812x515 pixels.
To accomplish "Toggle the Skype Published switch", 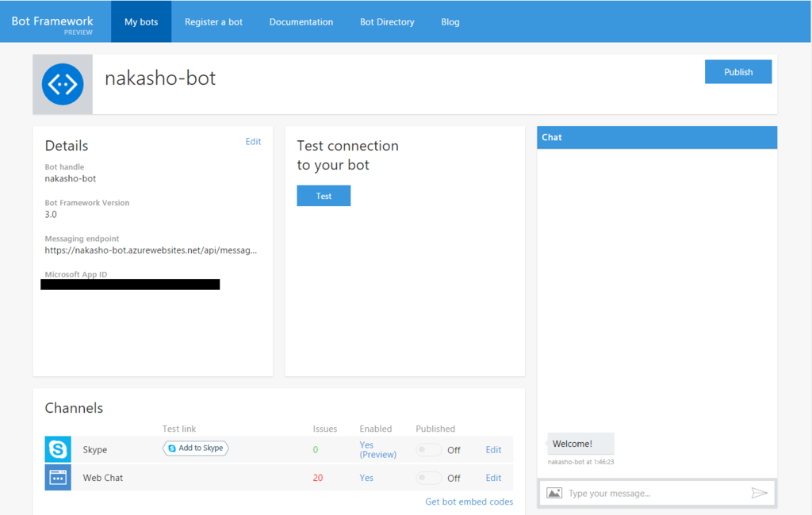I will coord(429,450).
